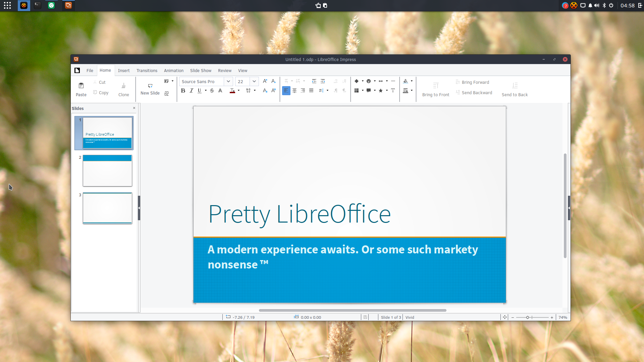Open the font size dropdown arrow
This screenshot has height=362, width=644.
point(254,81)
